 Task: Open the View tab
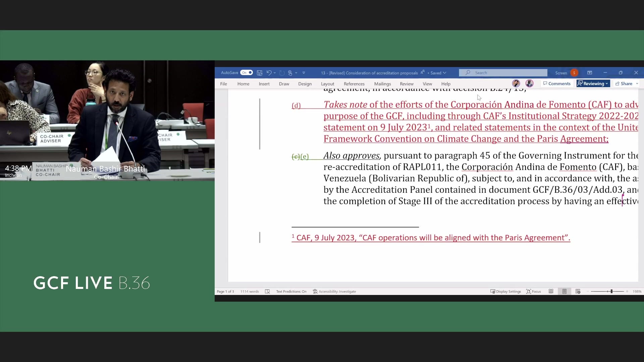click(427, 84)
